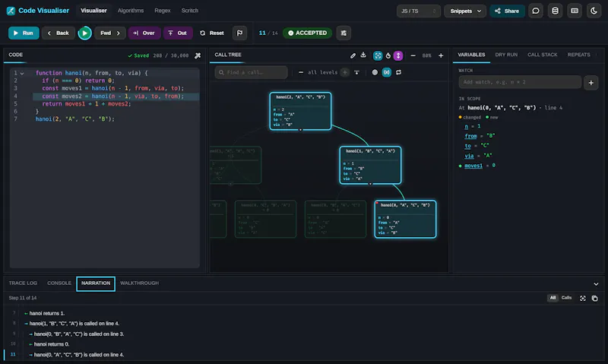Click the round play button
This screenshot has height=364, width=608.
[84, 33]
